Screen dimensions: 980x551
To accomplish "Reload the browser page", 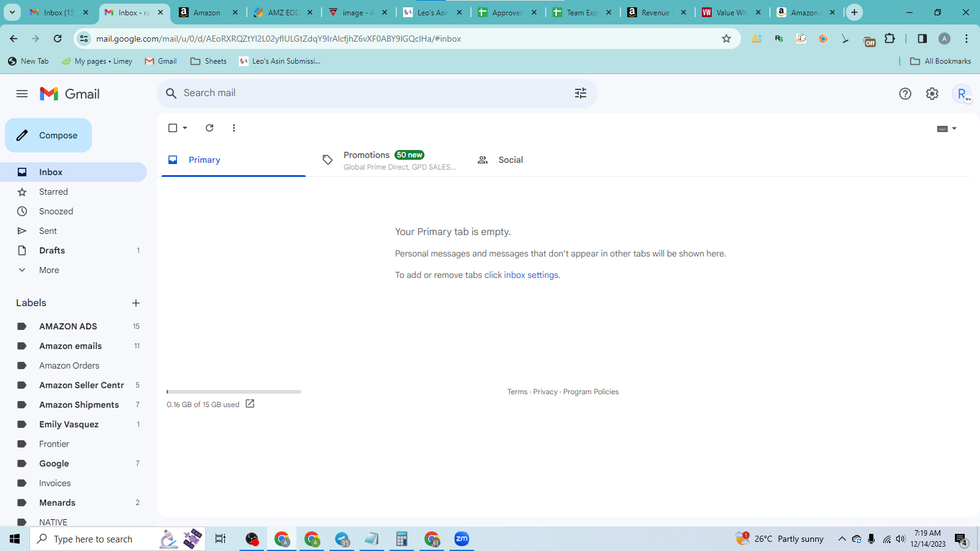I will tap(58, 39).
